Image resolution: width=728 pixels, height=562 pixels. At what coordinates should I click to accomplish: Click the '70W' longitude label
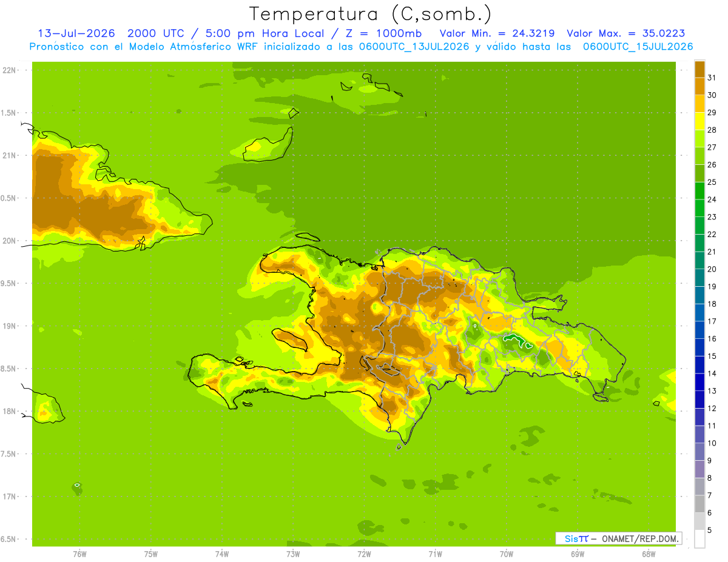507,554
